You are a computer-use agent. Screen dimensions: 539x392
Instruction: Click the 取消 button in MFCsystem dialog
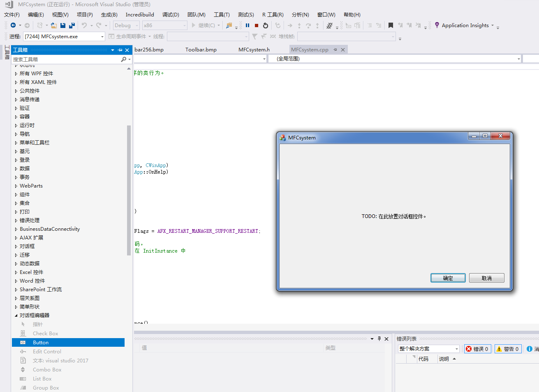coord(486,278)
